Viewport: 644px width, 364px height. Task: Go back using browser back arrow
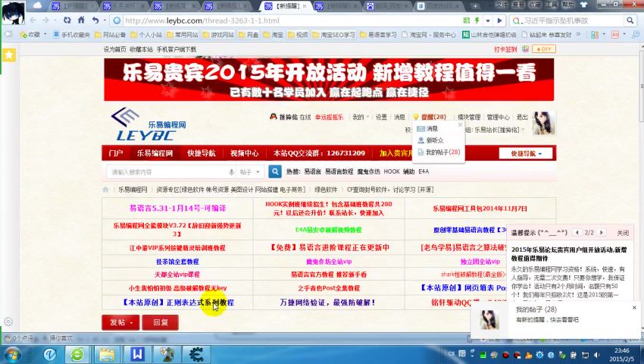(x=33, y=20)
